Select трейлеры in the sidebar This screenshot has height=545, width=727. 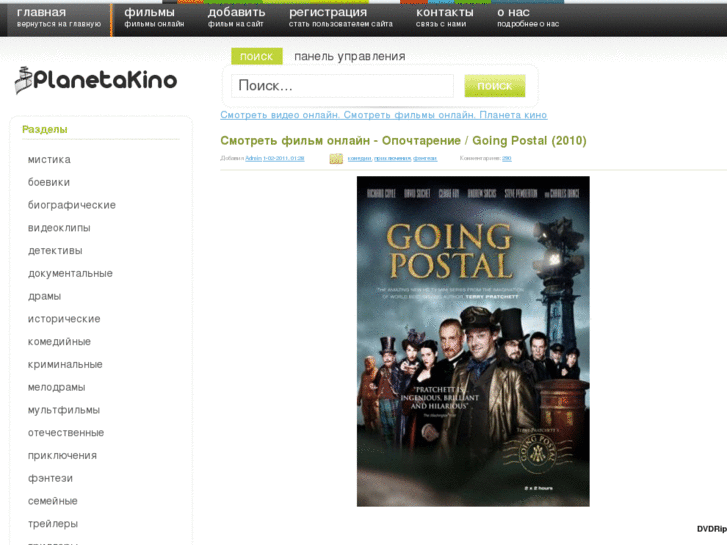pos(53,523)
